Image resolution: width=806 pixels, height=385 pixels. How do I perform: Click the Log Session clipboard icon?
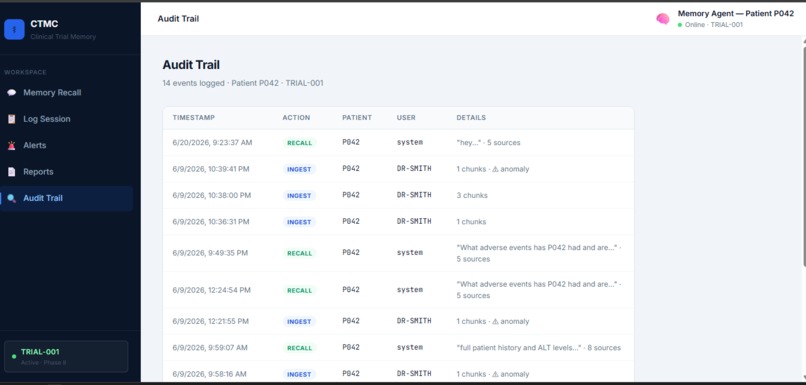pos(11,119)
